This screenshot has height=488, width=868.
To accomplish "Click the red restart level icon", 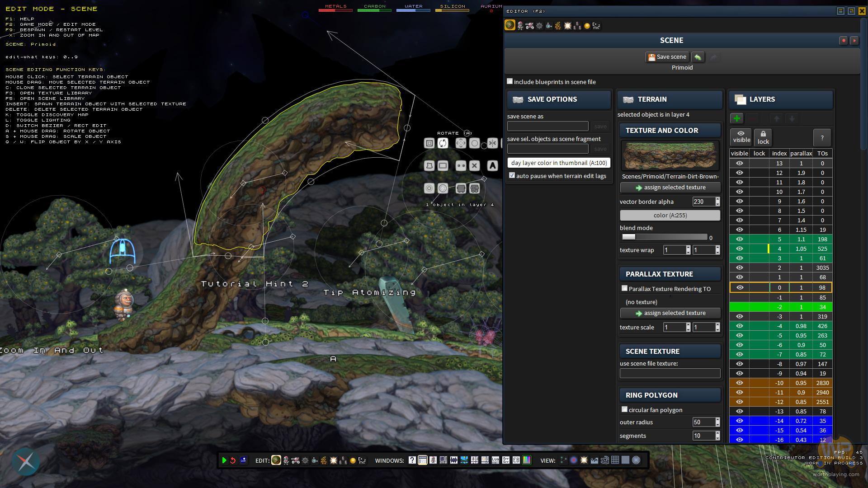I will click(233, 460).
